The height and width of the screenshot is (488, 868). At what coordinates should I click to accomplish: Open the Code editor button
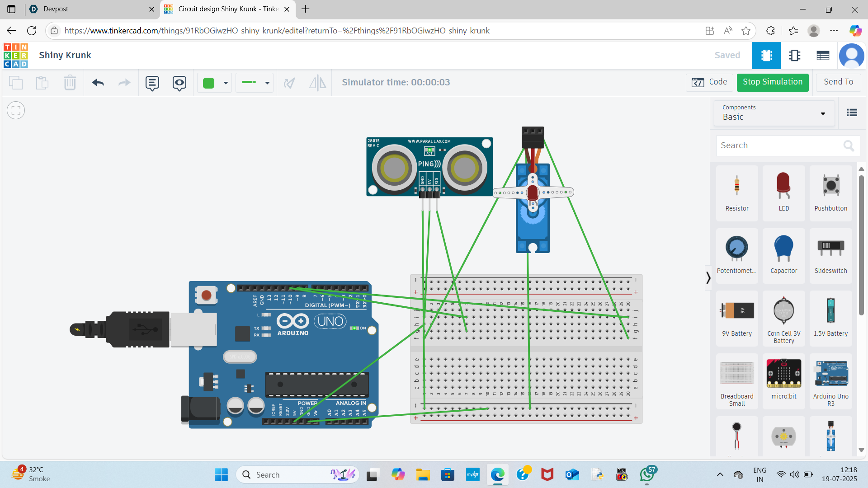coord(709,82)
